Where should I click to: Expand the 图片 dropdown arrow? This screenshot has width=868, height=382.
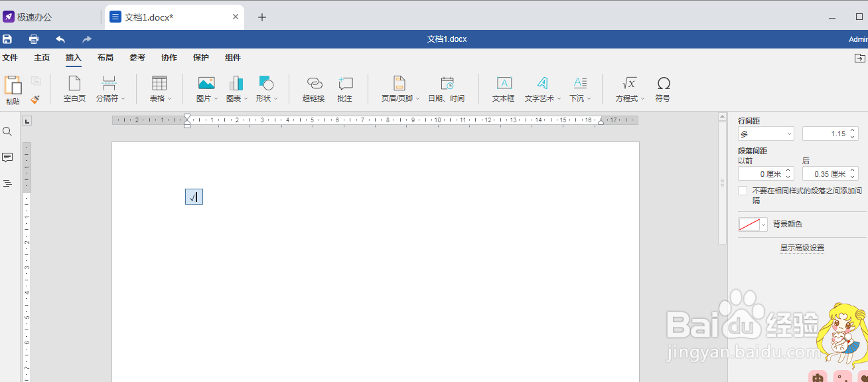point(216,99)
